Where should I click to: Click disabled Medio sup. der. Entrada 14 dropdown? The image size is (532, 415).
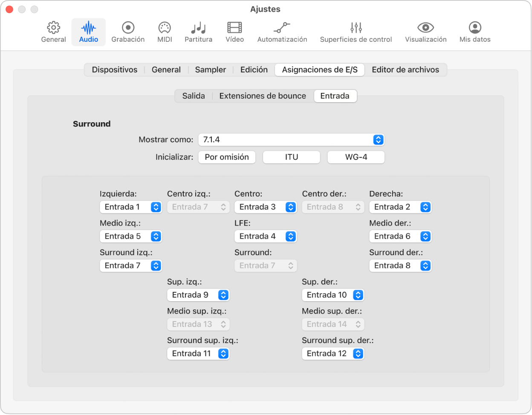pos(333,324)
